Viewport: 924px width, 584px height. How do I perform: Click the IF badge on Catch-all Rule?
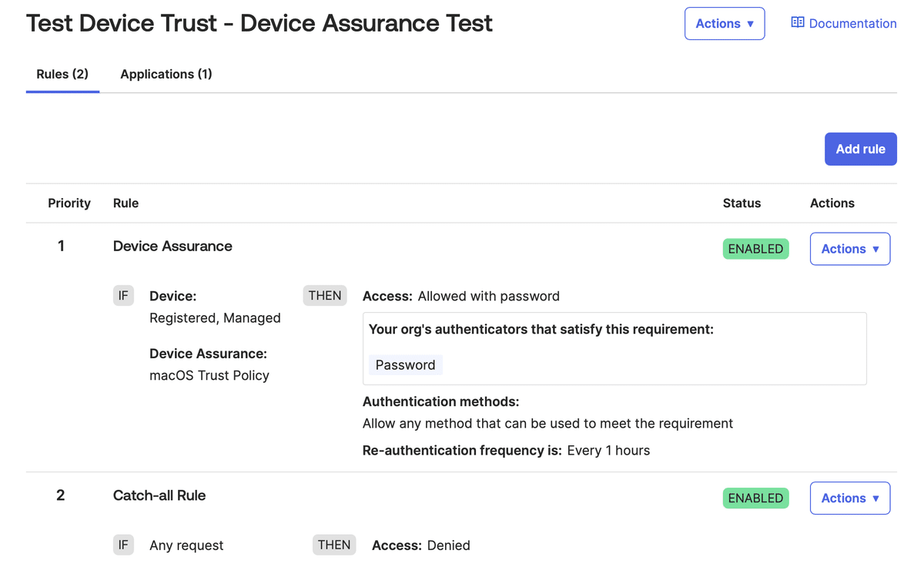point(123,545)
